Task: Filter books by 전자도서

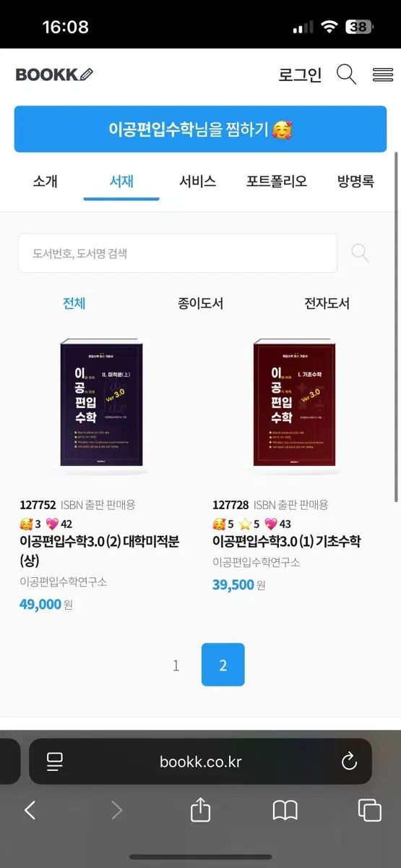Action: pyautogui.click(x=327, y=304)
